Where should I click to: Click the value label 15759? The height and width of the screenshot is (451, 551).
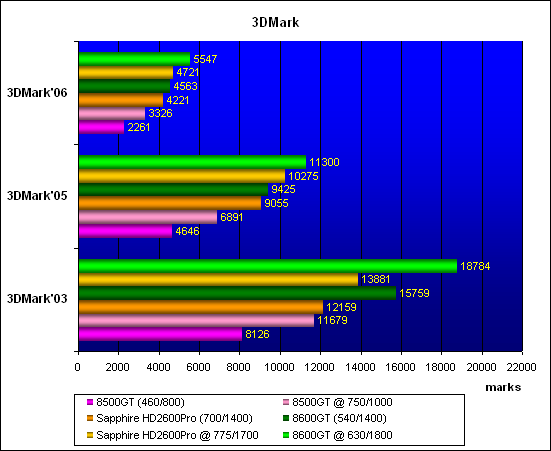coord(414,293)
